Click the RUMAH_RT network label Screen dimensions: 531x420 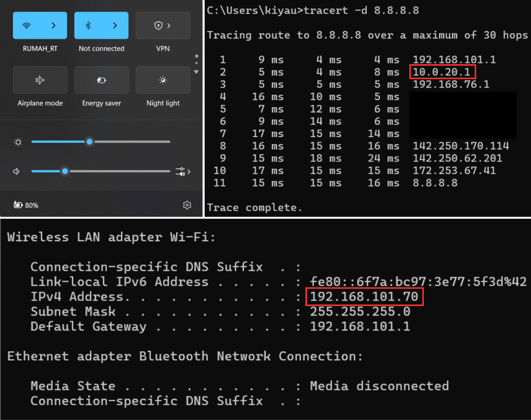40,49
